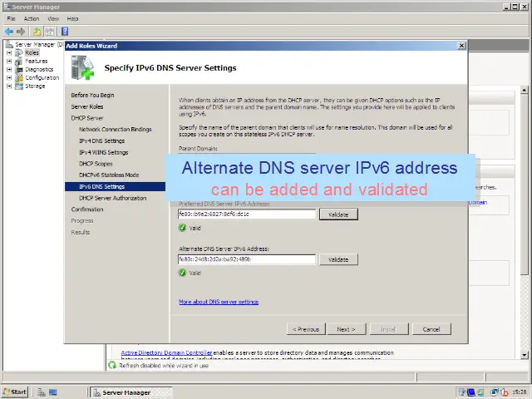The image size is (532, 399).
Task: Expand the Features tree node
Action: pos(9,62)
